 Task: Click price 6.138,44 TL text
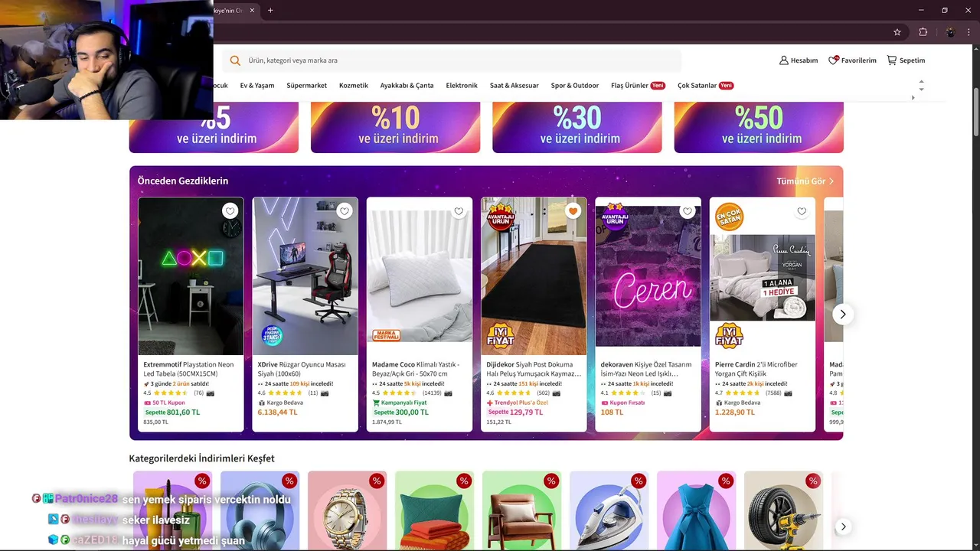[278, 412]
